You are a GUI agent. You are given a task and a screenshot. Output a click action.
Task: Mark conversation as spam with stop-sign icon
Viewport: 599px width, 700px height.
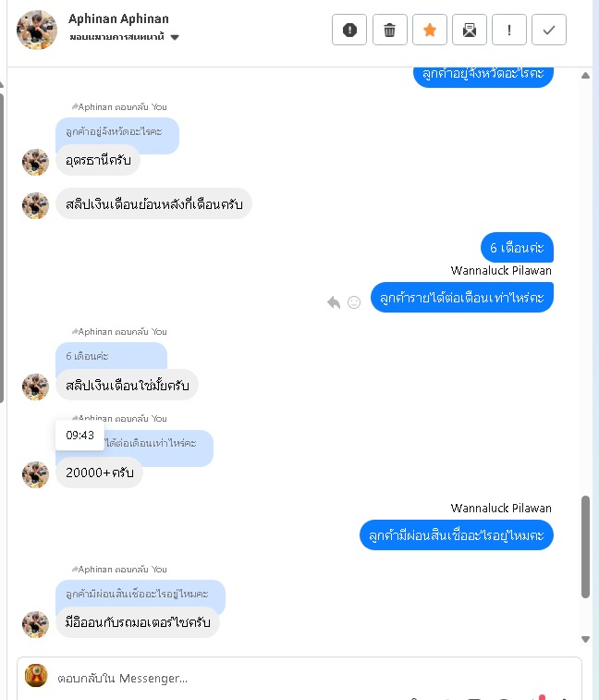pos(349,30)
